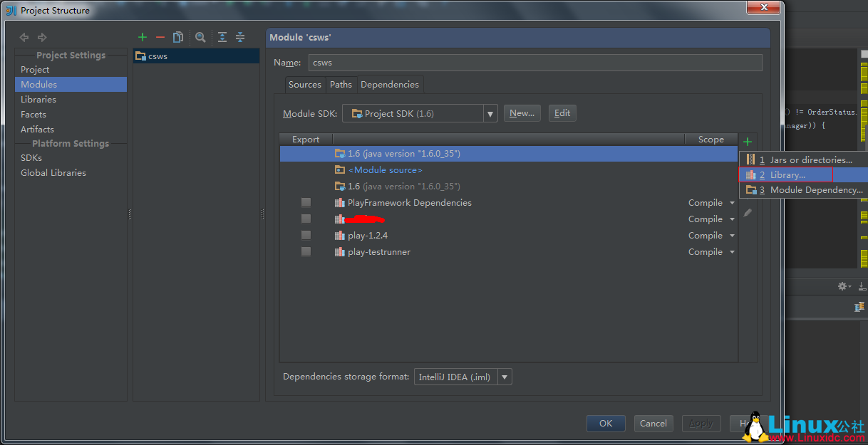This screenshot has height=445, width=868.
Task: Switch to the Sources tab
Action: click(x=304, y=85)
